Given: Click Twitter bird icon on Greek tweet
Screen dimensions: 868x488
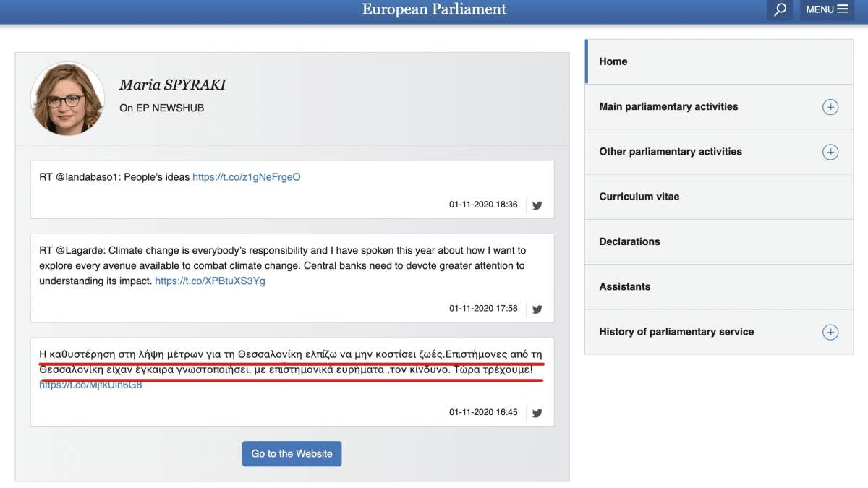Looking at the screenshot, I should pyautogui.click(x=537, y=413).
